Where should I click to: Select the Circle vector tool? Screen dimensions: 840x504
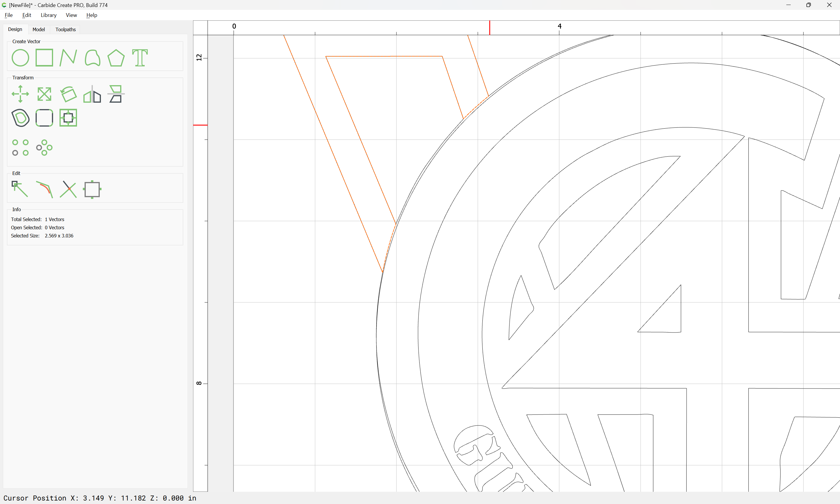click(x=20, y=58)
